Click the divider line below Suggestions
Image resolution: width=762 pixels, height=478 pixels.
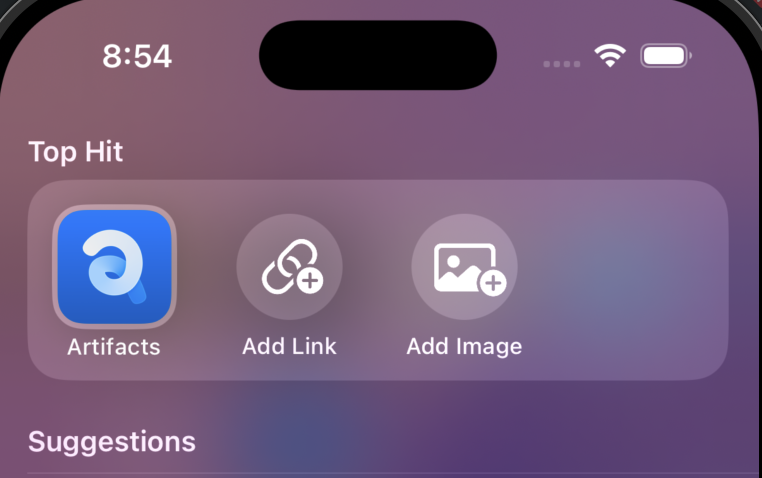point(395,473)
